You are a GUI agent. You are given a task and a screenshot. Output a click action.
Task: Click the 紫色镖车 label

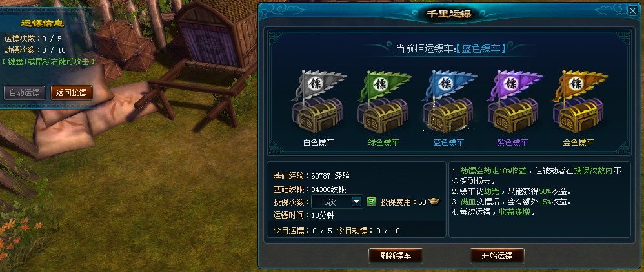click(x=512, y=142)
